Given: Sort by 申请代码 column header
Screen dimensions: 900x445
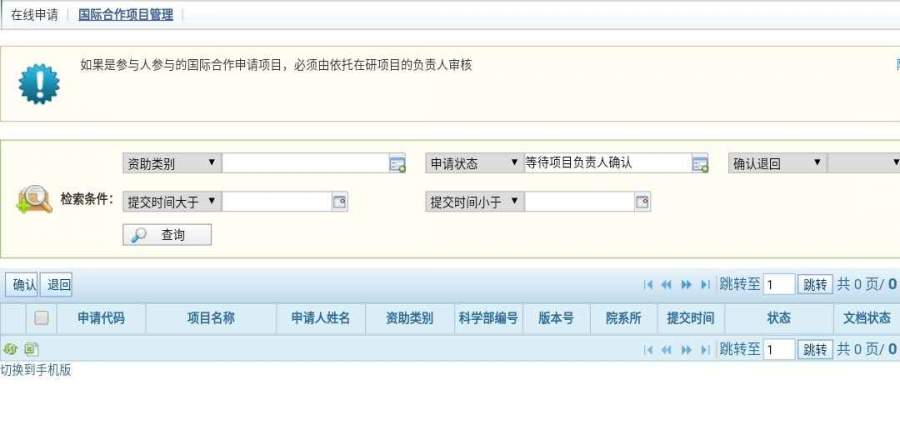Looking at the screenshot, I should pos(101,318).
